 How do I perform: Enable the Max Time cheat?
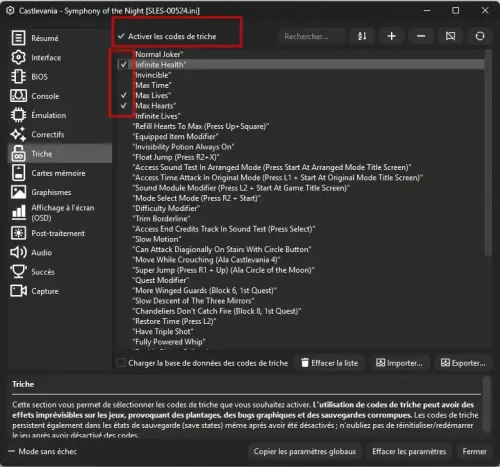pos(123,85)
